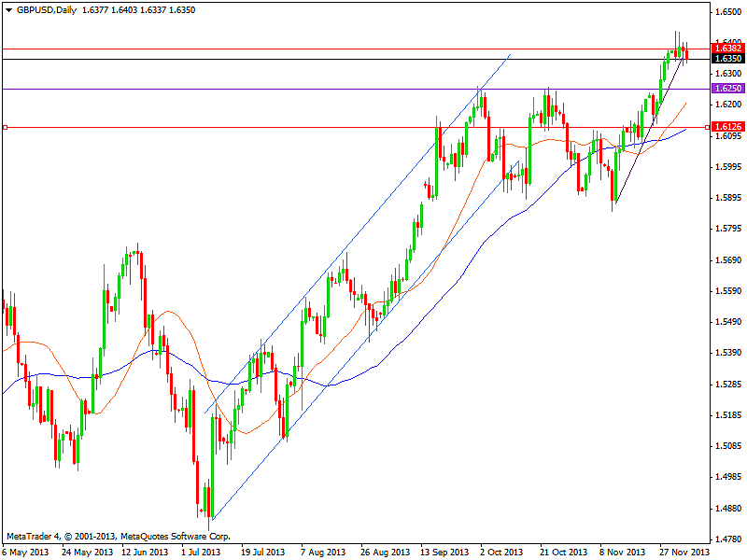The width and height of the screenshot is (747, 560).
Task: Click the purple 1.6250 price label
Action: 727,89
